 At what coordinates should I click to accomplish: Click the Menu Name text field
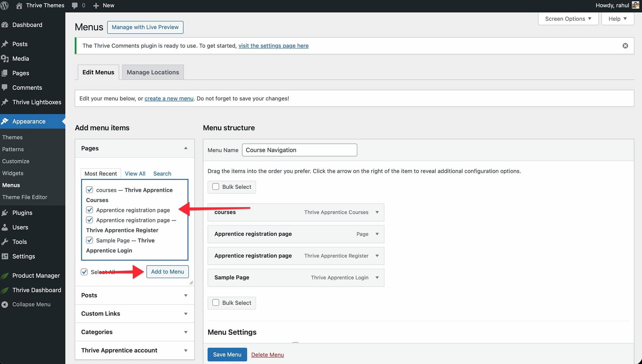(299, 150)
